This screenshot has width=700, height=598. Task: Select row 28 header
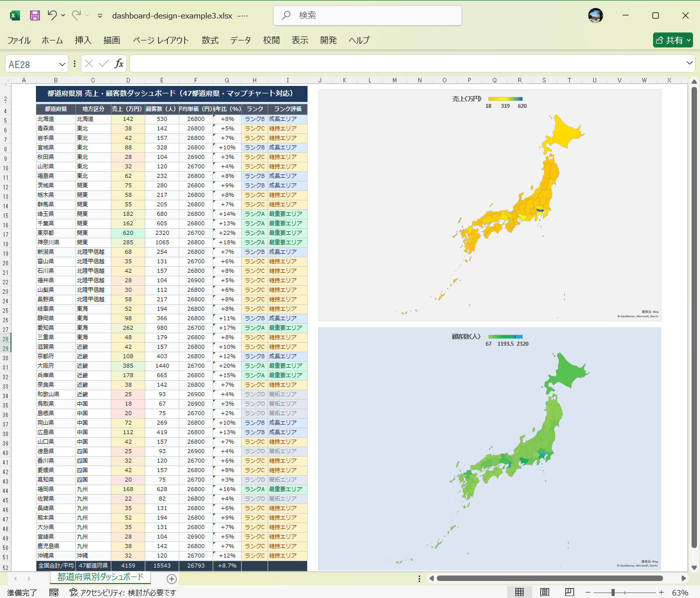(5, 339)
